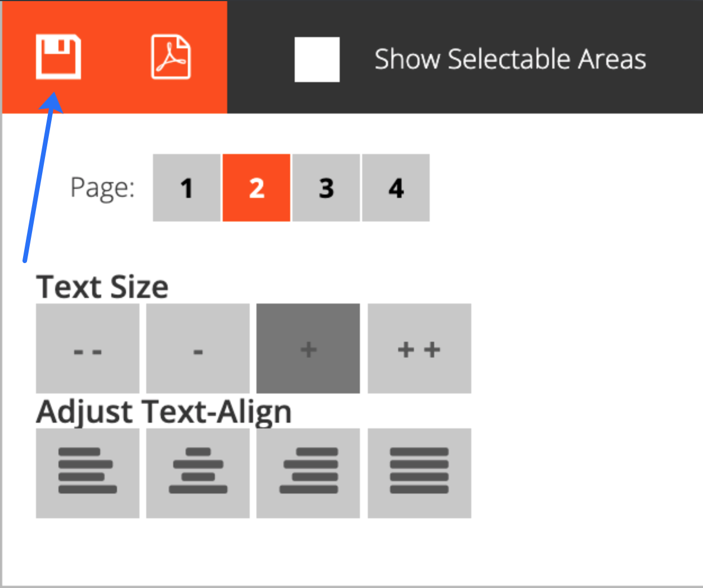Go to page 1
Image resolution: width=703 pixels, height=588 pixels.
pyautogui.click(x=187, y=188)
